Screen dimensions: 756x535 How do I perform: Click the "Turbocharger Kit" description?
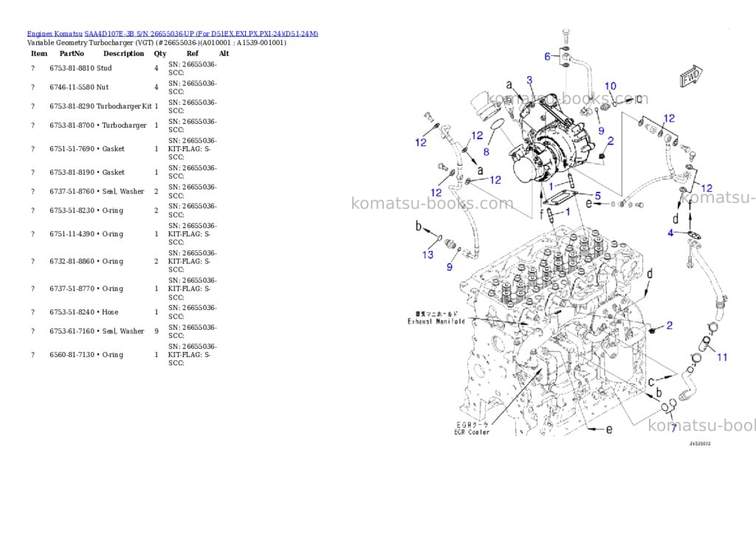click(124, 106)
